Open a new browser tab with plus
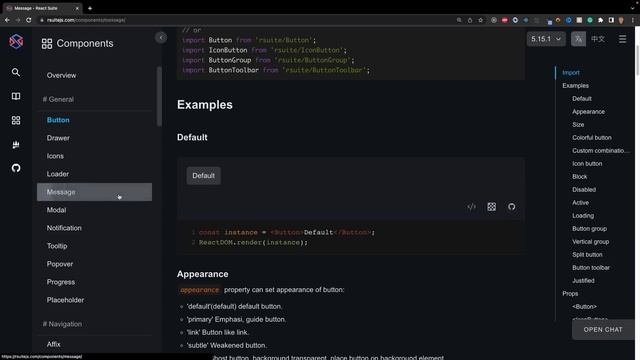Viewport: 640px width, 360px height. pos(90,8)
